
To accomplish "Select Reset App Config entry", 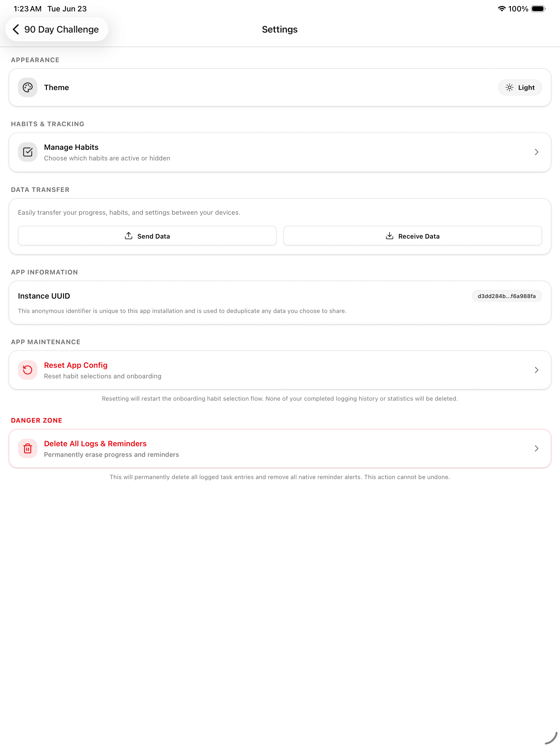I will coord(280,370).
